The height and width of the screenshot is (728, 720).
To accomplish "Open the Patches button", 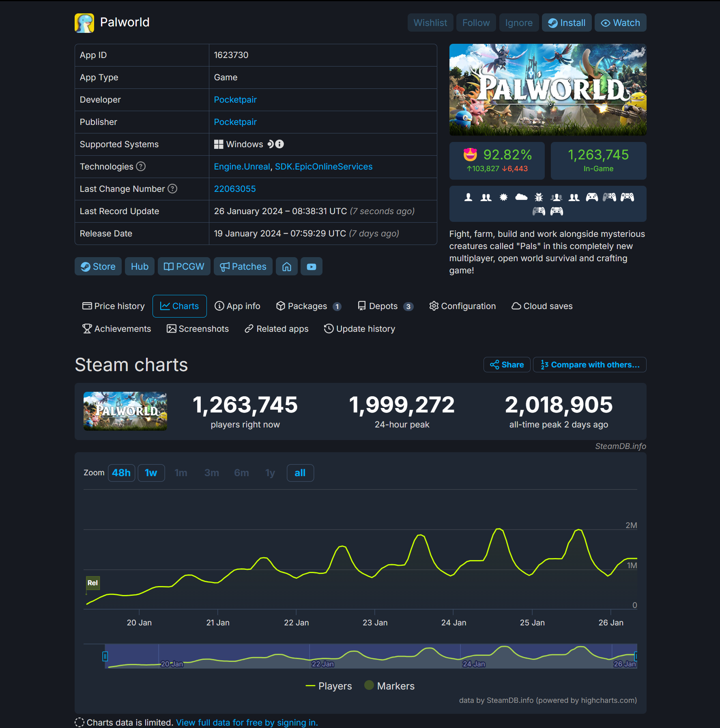I will point(243,266).
